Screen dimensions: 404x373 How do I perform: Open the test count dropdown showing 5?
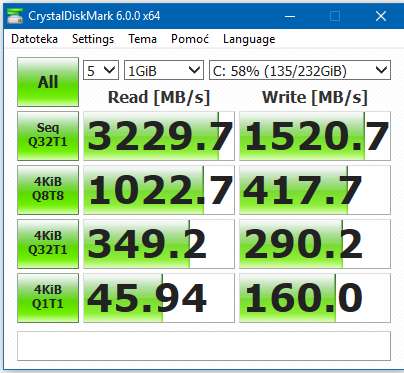(101, 70)
